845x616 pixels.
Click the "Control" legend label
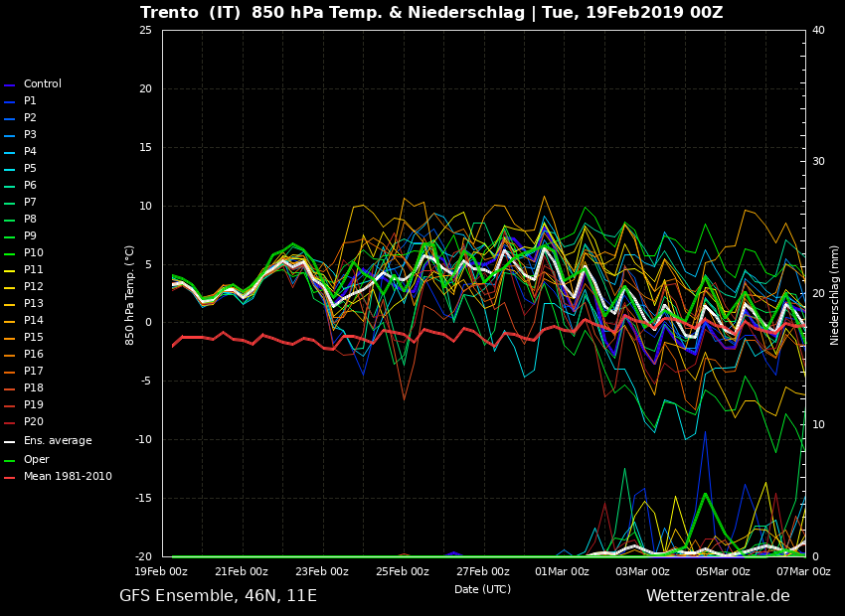[x=43, y=84]
